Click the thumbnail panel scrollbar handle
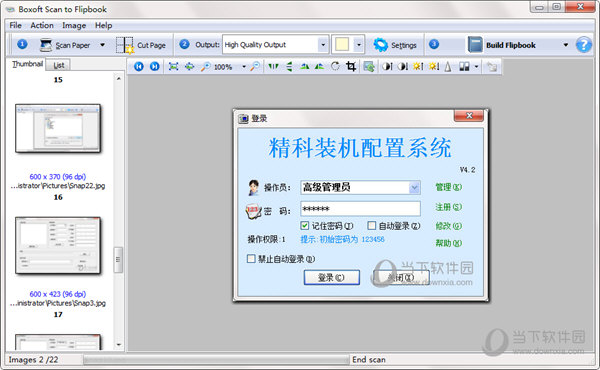600x370 pixels. click(118, 260)
